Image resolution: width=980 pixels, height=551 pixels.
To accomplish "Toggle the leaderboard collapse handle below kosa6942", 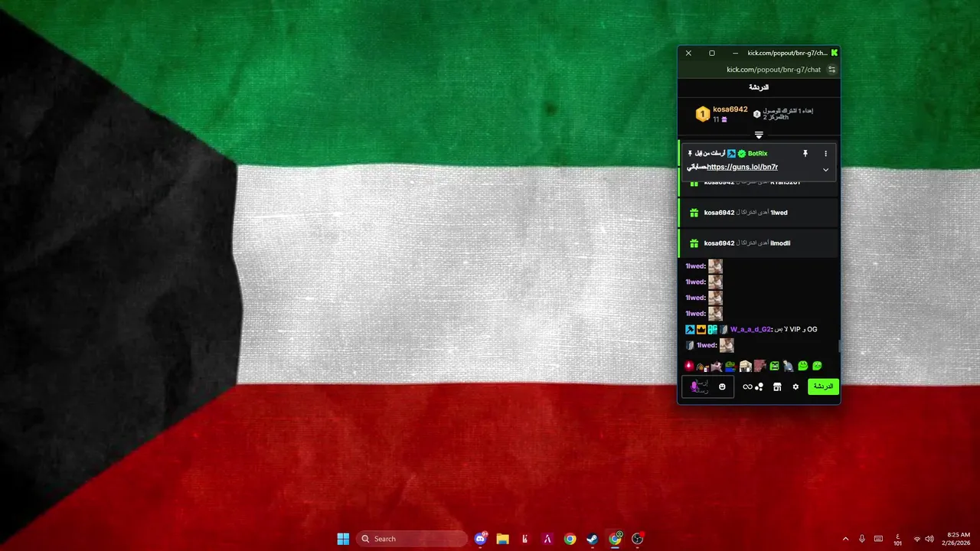I will coord(759,135).
